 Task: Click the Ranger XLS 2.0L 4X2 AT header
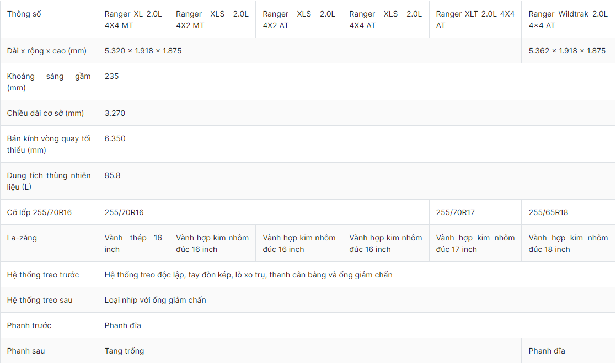click(x=298, y=19)
